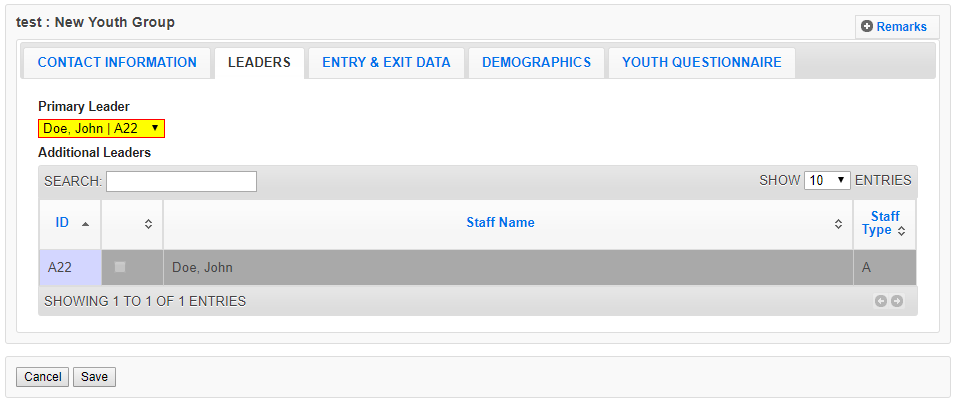This screenshot has width=955, height=404.
Task: Select the Demographics tab
Action: tap(536, 62)
